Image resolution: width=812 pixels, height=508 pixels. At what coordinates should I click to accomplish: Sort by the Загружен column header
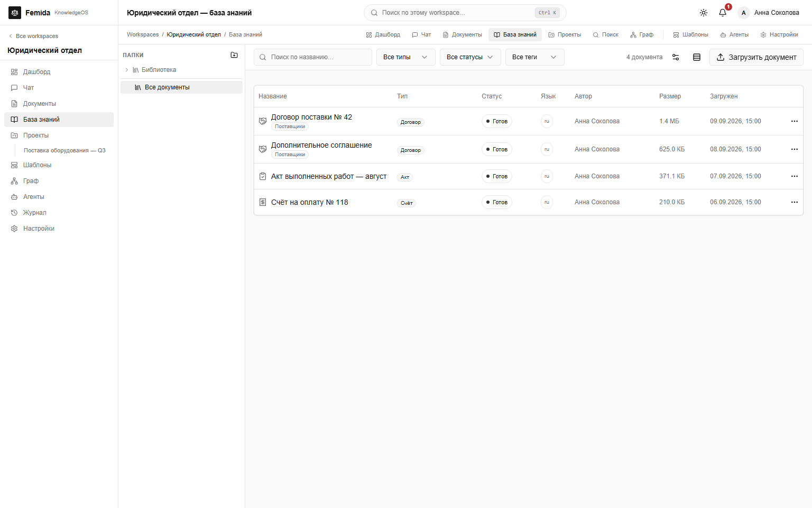click(x=724, y=96)
